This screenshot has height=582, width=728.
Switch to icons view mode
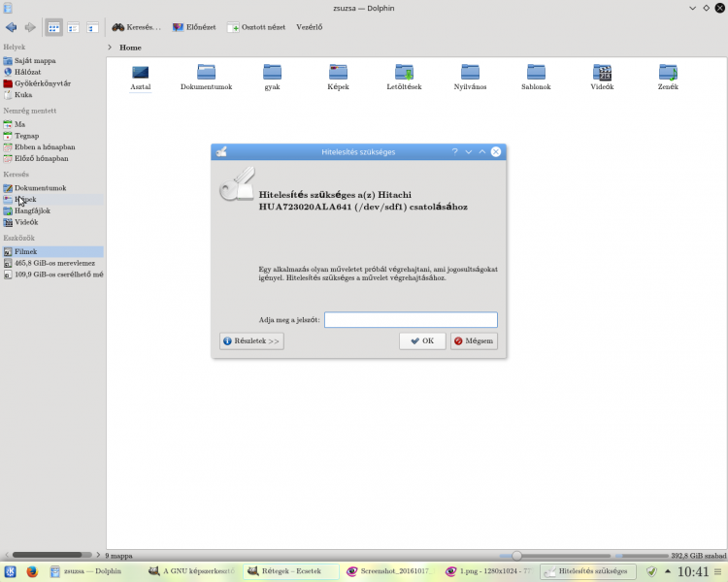click(x=53, y=28)
